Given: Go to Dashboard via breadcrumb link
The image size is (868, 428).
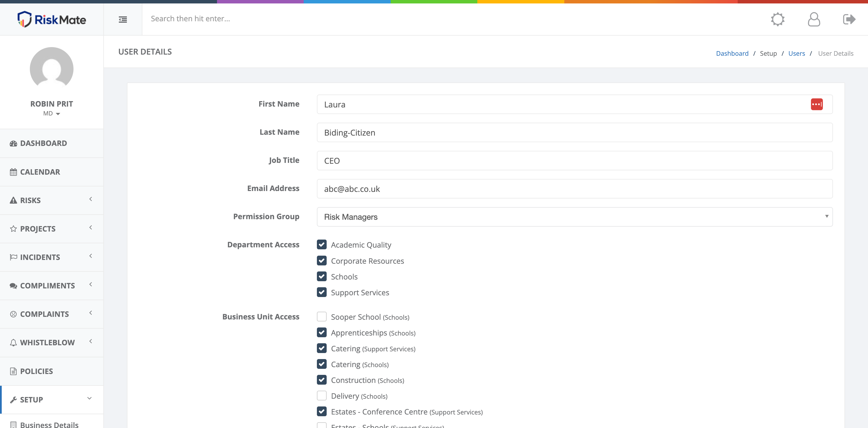Looking at the screenshot, I should coord(732,53).
